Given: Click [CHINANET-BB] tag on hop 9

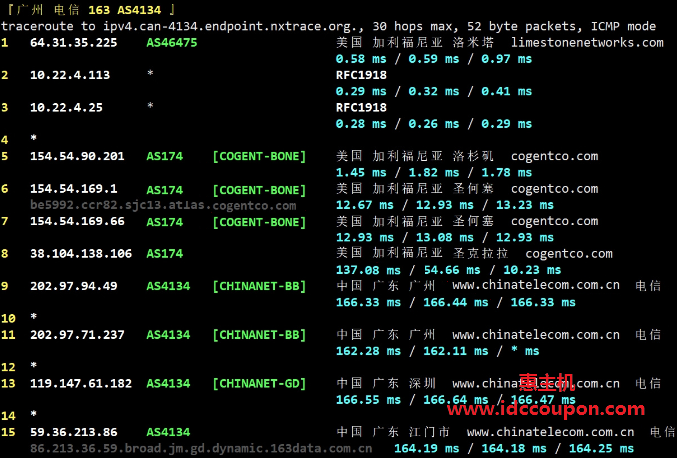Looking at the screenshot, I should (x=259, y=286).
